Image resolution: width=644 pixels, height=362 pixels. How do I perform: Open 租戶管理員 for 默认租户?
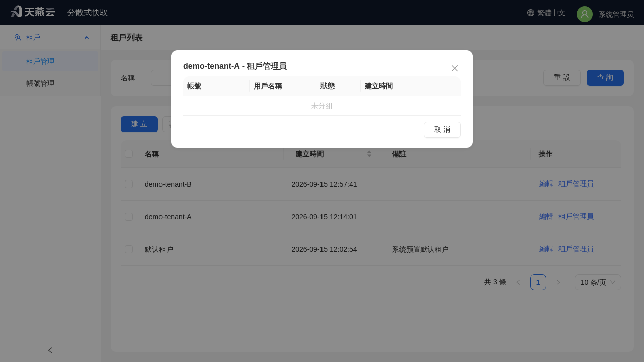pyautogui.click(x=576, y=249)
